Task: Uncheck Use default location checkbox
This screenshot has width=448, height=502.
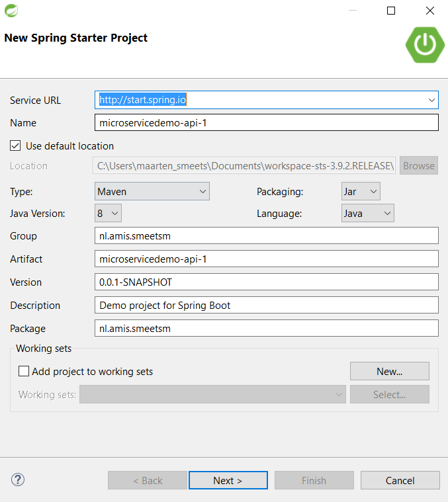Action: [15, 146]
